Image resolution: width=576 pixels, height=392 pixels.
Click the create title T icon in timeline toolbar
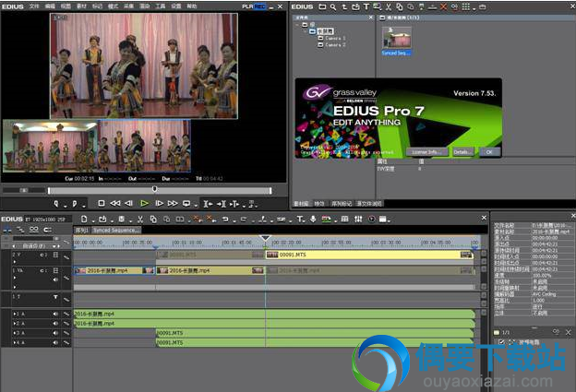(300, 220)
